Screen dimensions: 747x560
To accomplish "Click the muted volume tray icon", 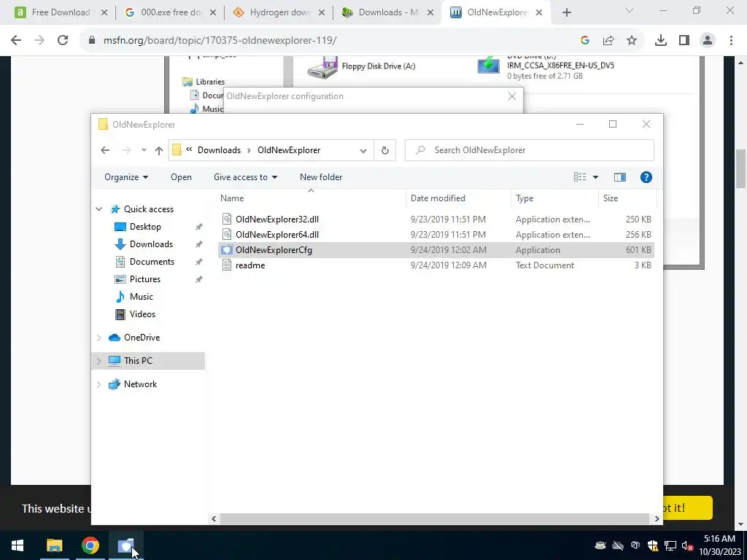I will point(687,545).
